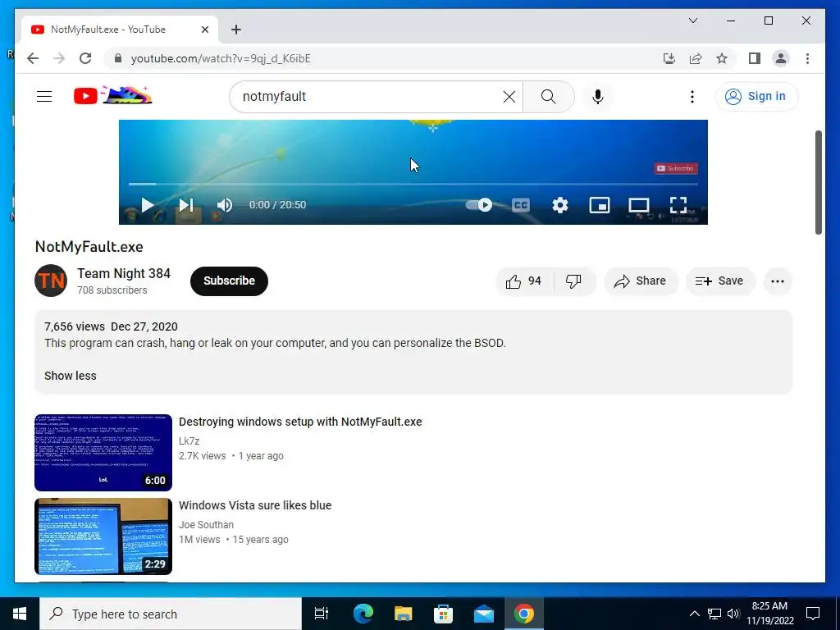Open the YouTube hamburger guide menu
840x630 pixels.
(x=44, y=97)
